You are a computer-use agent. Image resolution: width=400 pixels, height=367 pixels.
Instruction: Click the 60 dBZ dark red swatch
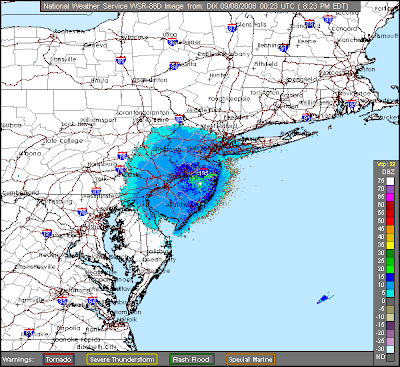pos(390,205)
